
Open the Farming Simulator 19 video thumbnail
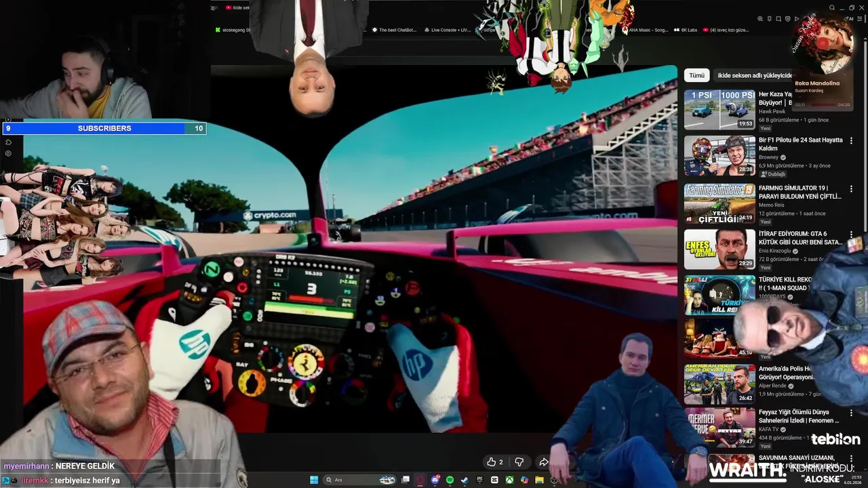pyautogui.click(x=719, y=203)
